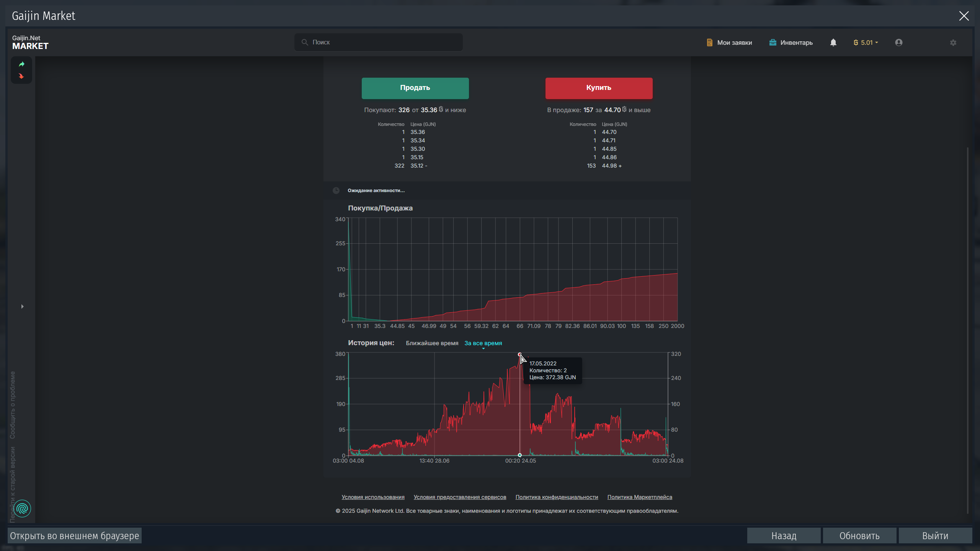Click the fingerprint icon at bottom left
This screenshot has width=980, height=551.
pos(22,509)
